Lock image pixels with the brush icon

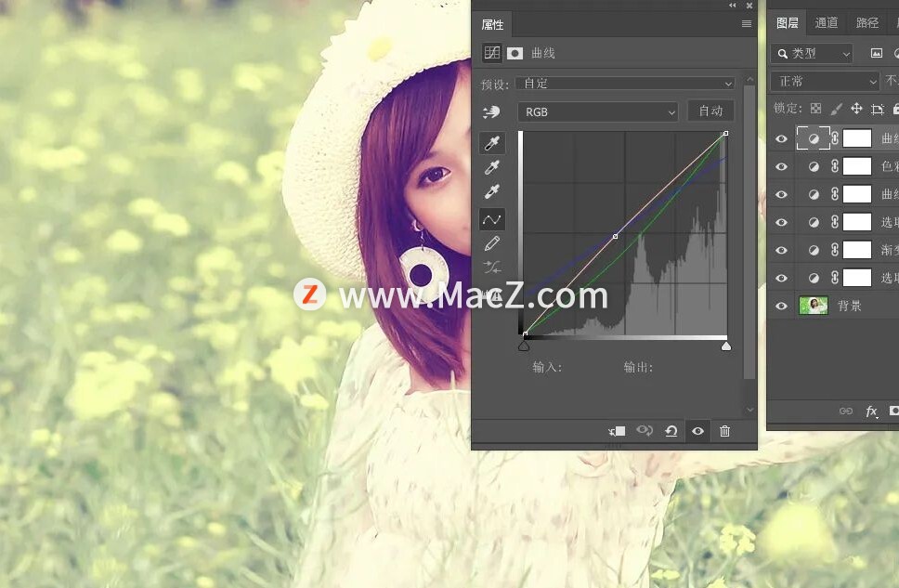(x=836, y=109)
